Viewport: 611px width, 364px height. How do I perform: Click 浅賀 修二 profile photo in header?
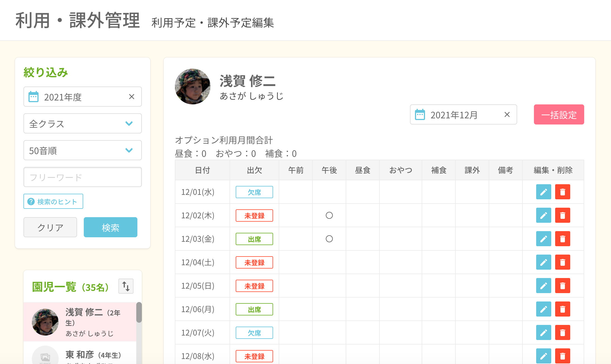pyautogui.click(x=193, y=87)
